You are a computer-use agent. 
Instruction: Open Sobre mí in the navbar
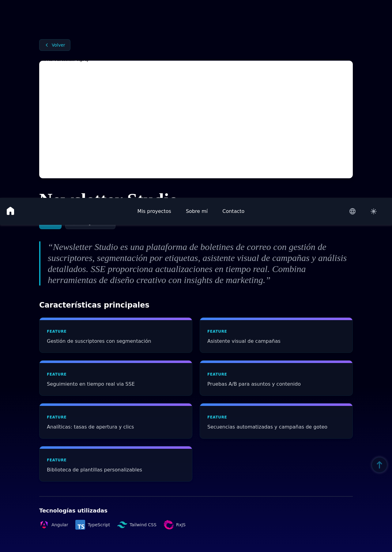click(x=197, y=211)
